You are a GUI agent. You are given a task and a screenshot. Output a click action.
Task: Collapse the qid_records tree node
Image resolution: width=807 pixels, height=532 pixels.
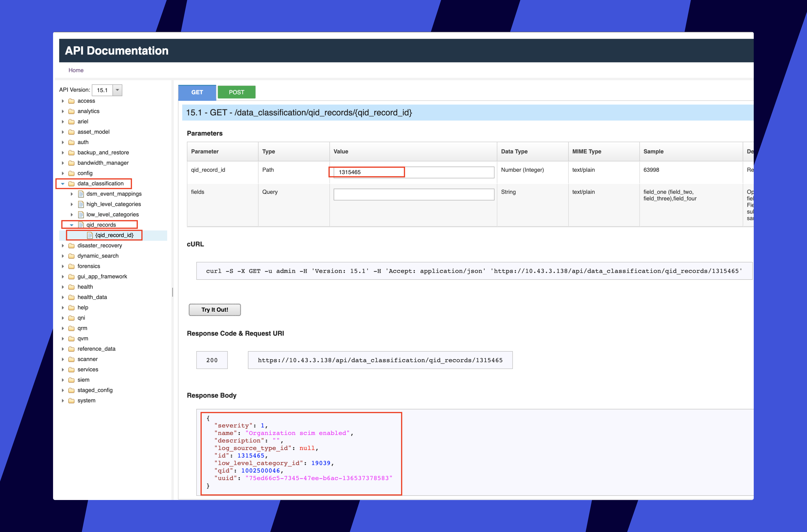tap(71, 225)
